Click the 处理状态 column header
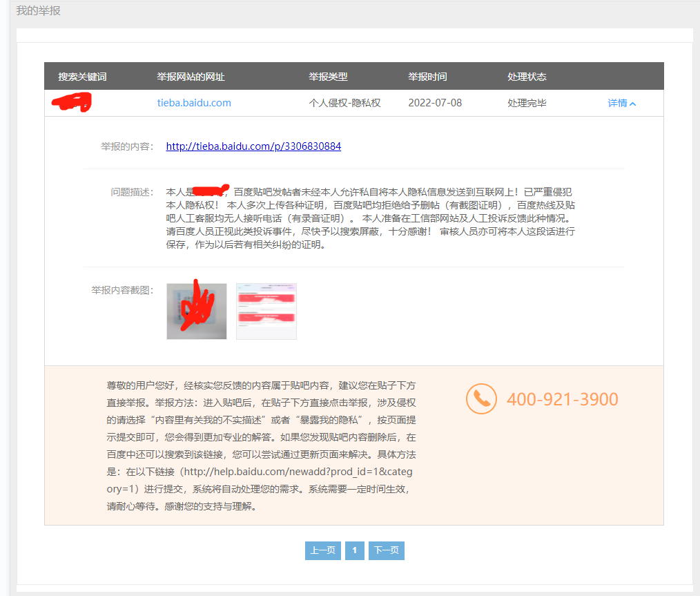 527,77
